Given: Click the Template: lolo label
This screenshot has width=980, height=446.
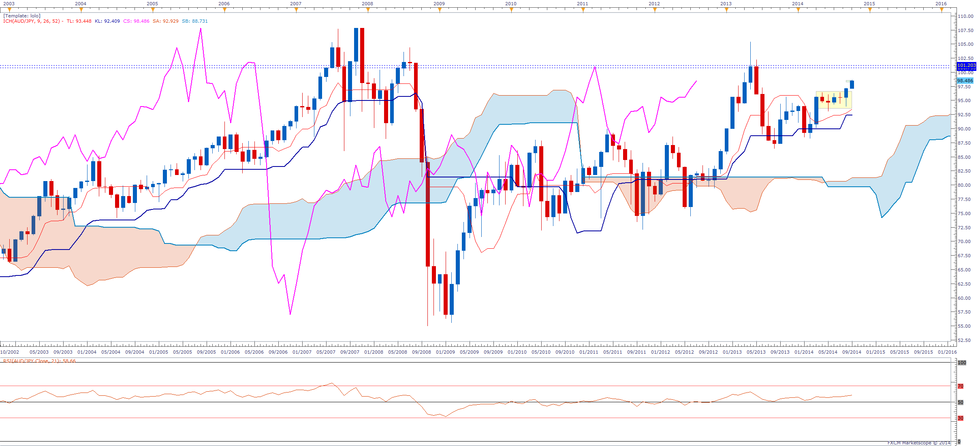Looking at the screenshot, I should point(22,16).
